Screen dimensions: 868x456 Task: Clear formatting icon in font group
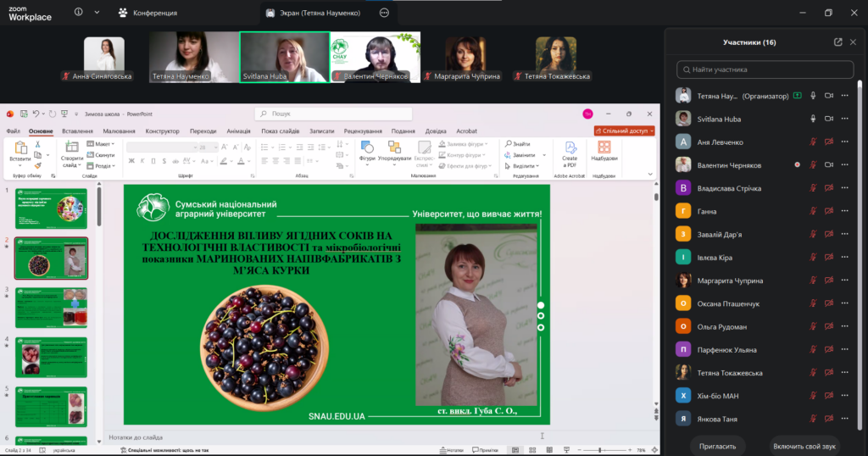(247, 147)
